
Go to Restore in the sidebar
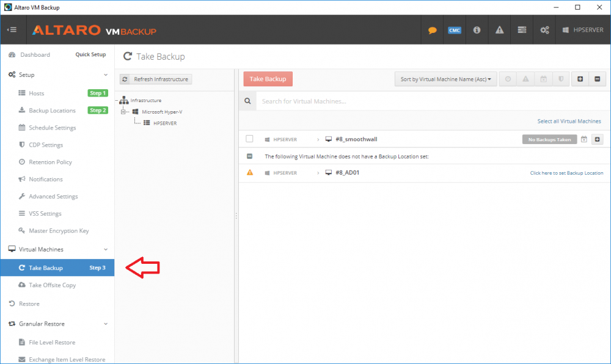(29, 304)
